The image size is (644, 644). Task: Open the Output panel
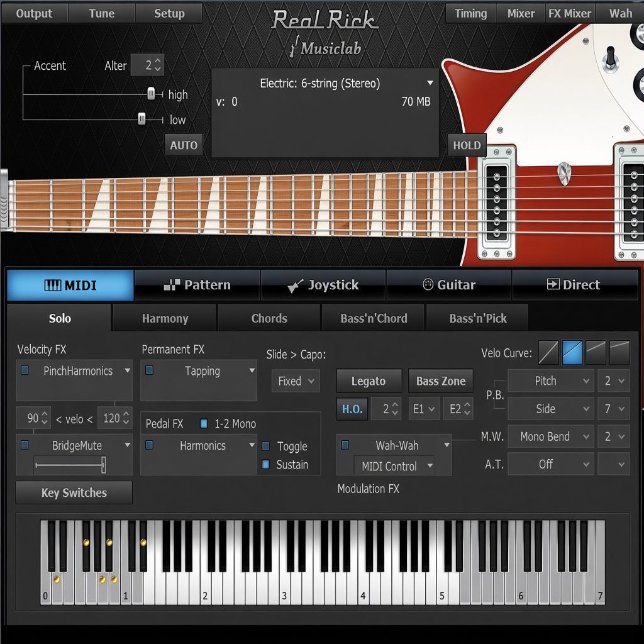point(34,13)
